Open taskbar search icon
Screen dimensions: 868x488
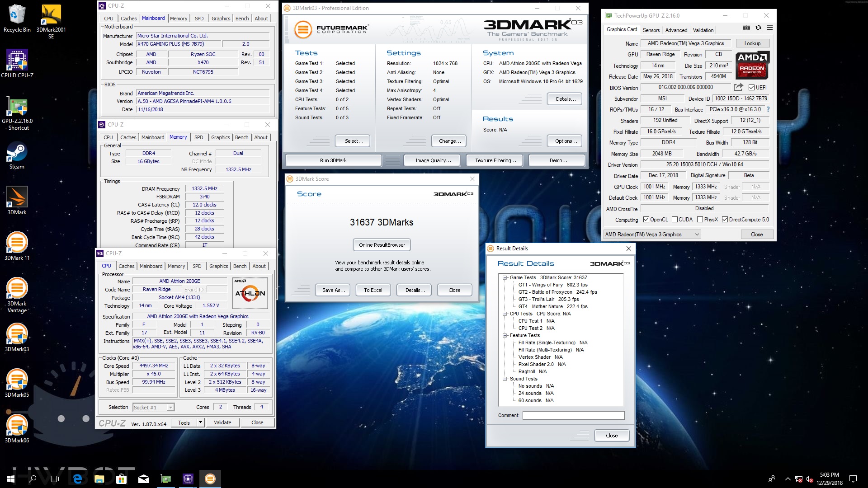(33, 479)
